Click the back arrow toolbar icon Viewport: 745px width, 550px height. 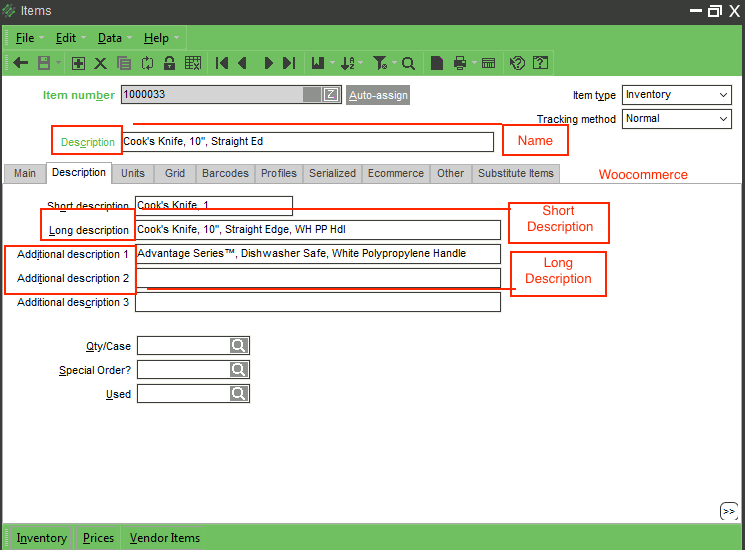(x=20, y=63)
